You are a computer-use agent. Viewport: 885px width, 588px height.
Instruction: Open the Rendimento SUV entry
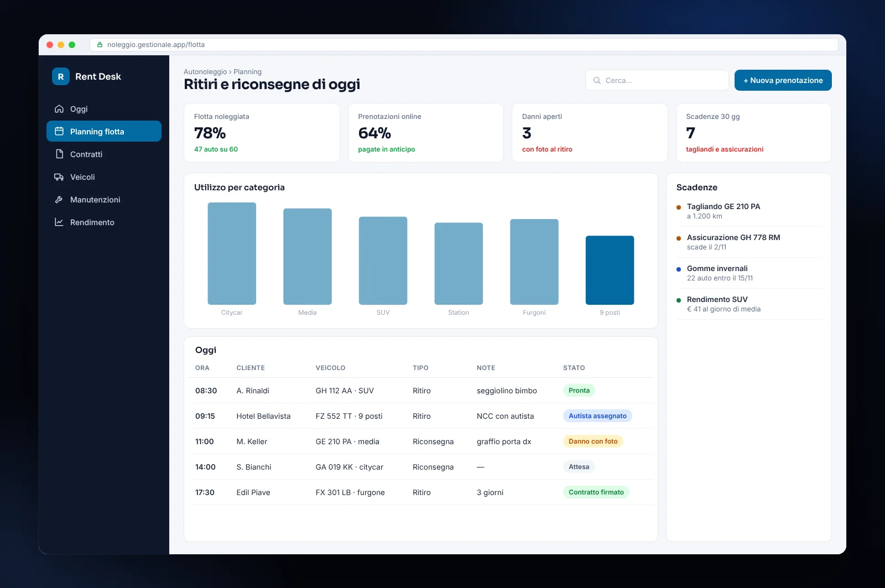(x=749, y=304)
